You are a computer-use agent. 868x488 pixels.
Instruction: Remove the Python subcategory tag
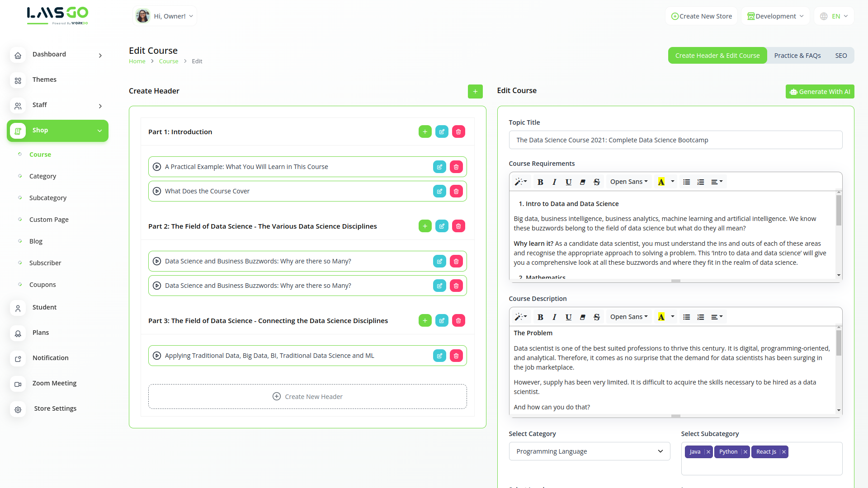[745, 452]
